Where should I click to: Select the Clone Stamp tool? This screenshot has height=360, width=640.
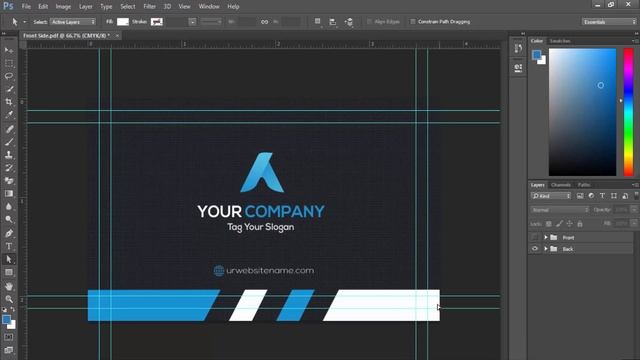pos(9,155)
